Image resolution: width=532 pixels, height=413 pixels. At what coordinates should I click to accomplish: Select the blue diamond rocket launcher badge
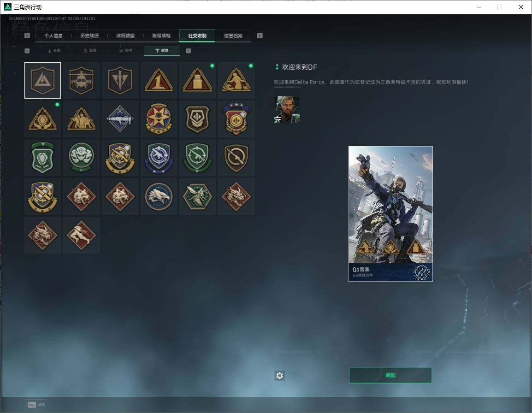(120, 119)
